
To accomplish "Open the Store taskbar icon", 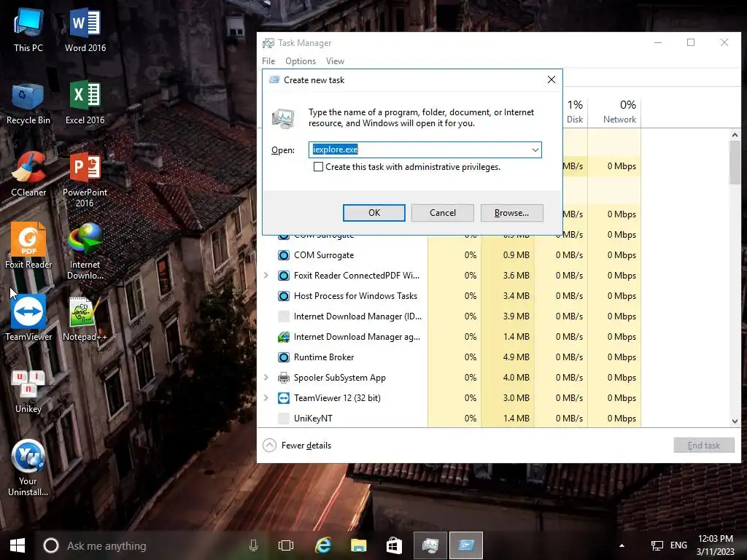I will tap(394, 545).
